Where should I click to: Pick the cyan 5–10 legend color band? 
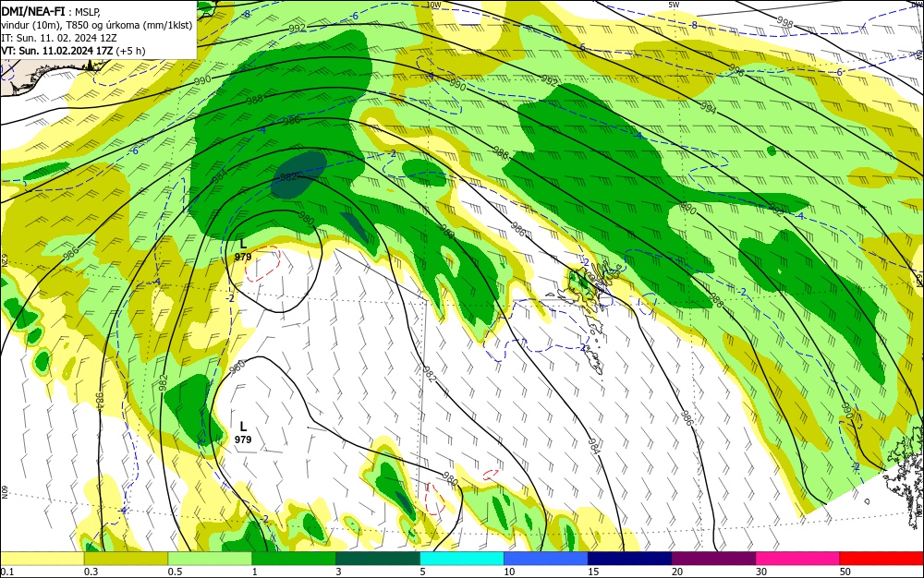(x=462, y=559)
